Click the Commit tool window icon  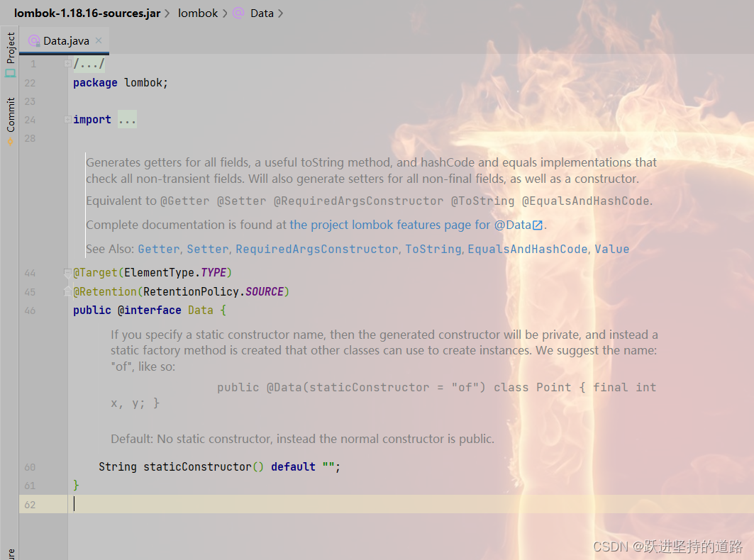pos(10,142)
